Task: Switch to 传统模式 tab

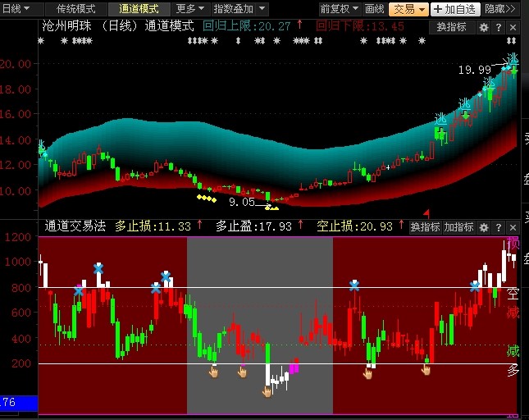Action: pos(76,9)
